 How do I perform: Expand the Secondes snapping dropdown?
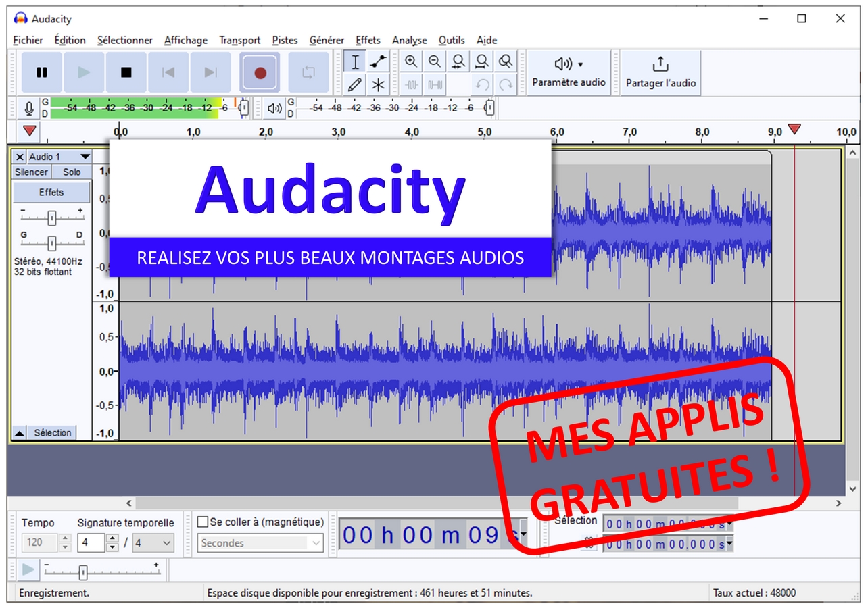coord(316,543)
